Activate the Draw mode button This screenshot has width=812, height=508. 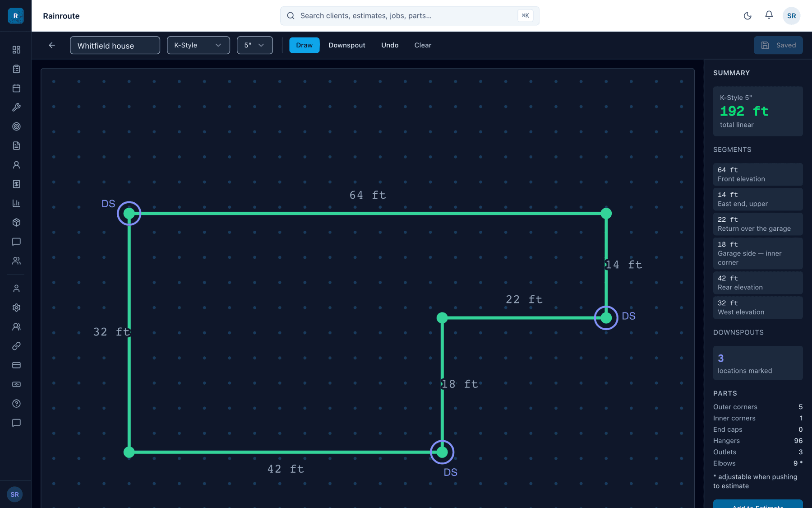(304, 45)
